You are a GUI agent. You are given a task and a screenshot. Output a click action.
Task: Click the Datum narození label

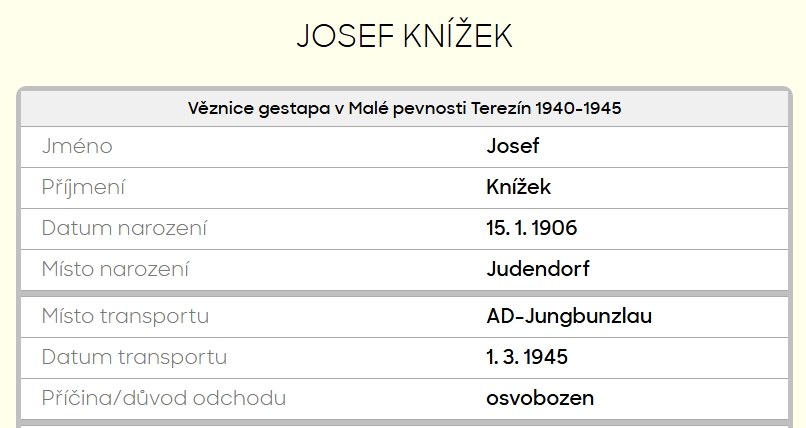click(x=124, y=228)
